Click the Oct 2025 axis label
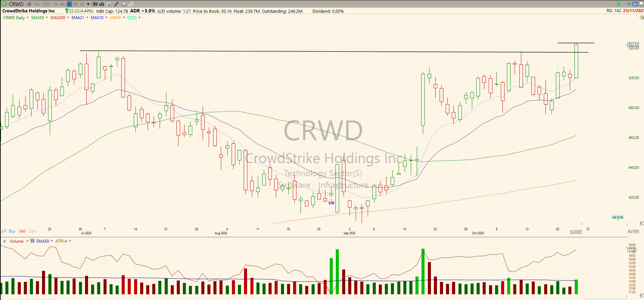This screenshot has height=300, width=644. click(478, 233)
